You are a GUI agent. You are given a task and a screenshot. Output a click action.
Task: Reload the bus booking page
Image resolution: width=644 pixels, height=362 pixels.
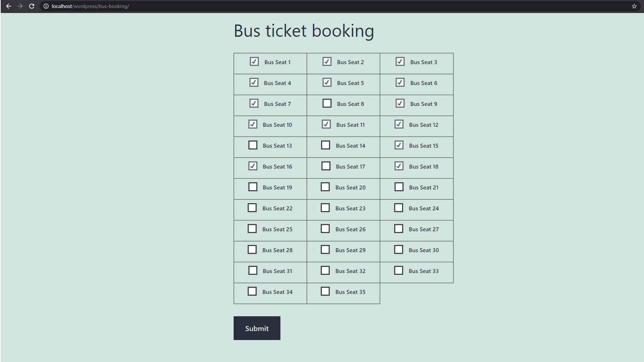(32, 6)
